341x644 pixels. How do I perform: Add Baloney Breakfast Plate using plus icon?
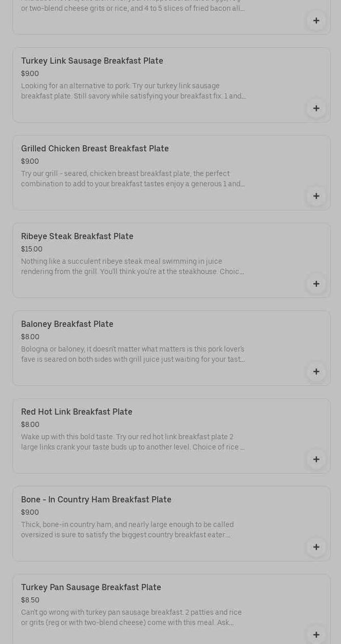coord(316,372)
